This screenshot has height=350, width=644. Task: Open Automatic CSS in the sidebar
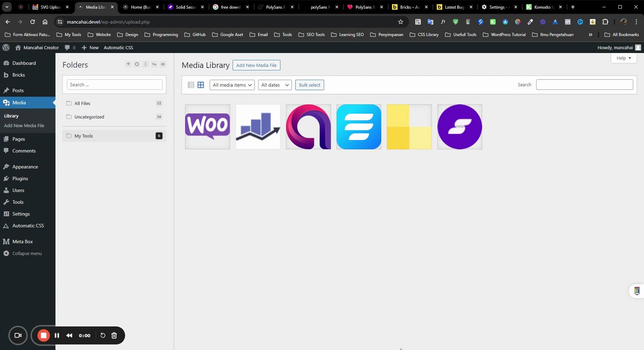(x=28, y=226)
